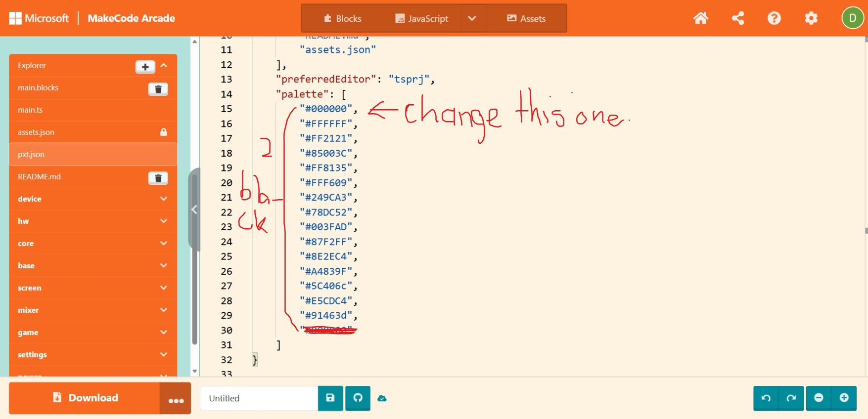Open the help menu icon
The height and width of the screenshot is (419, 868).
pos(774,18)
